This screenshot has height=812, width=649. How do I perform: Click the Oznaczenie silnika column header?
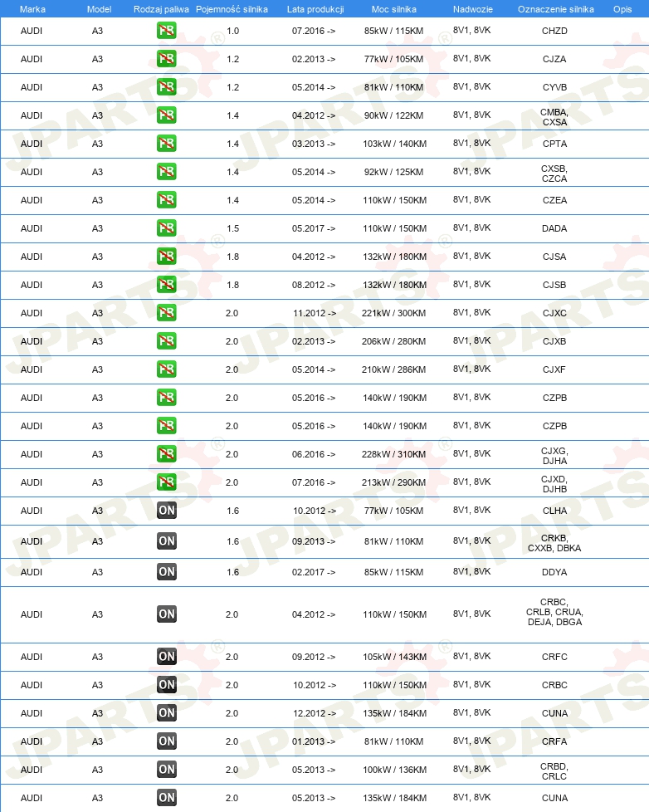556,9
